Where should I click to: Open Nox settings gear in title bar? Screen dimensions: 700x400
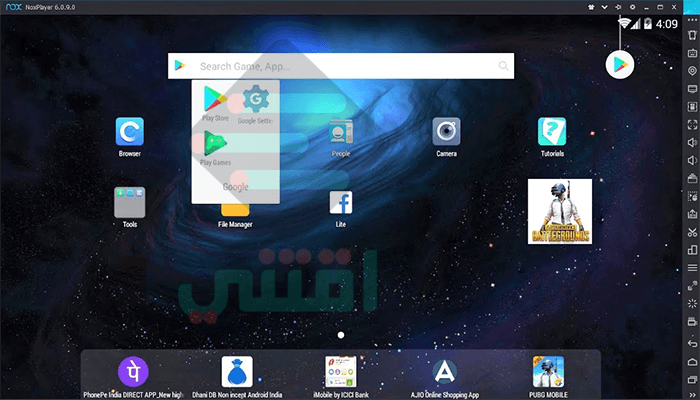(632, 7)
